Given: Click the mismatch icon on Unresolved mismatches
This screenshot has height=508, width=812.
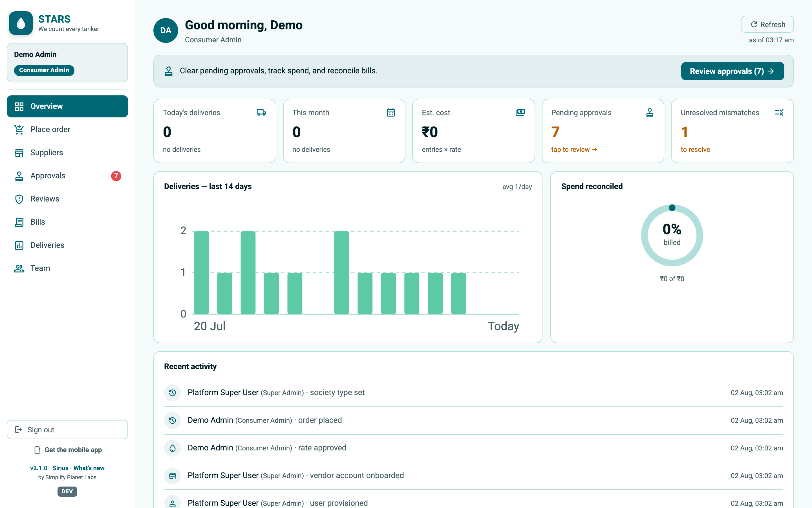Looking at the screenshot, I should tap(779, 112).
